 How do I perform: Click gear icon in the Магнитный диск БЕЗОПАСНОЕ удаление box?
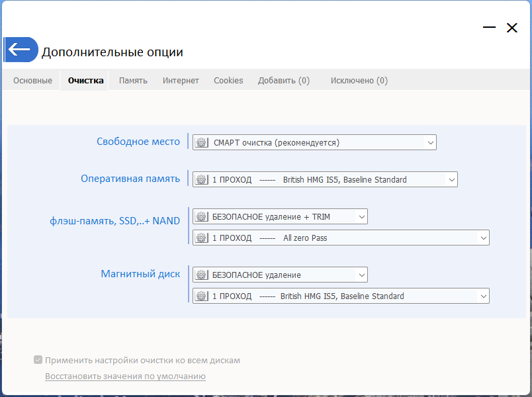[x=202, y=275]
